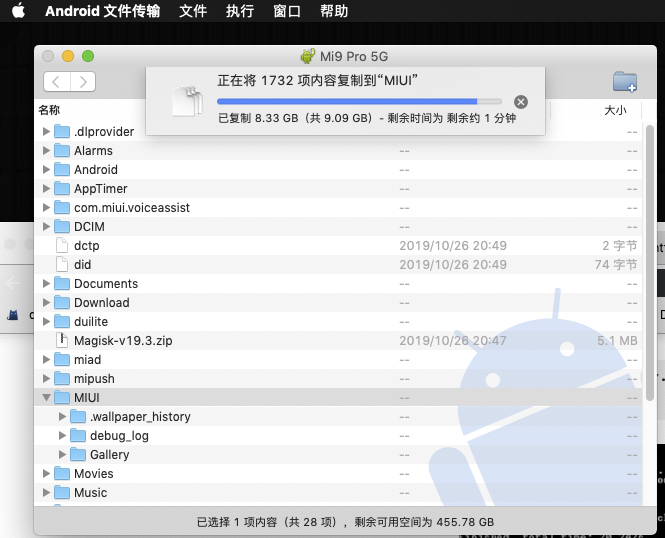
Task: Click the miad folder icon
Action: [62, 360]
